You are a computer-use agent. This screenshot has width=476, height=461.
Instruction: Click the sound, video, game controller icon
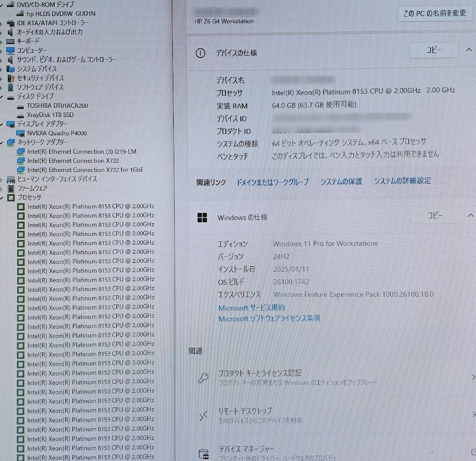(x=10, y=59)
